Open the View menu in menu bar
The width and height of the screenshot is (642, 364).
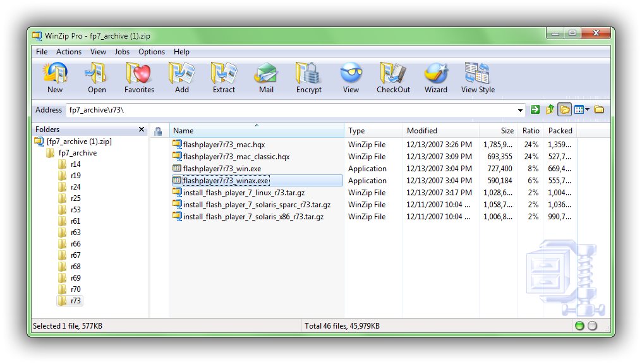[99, 52]
